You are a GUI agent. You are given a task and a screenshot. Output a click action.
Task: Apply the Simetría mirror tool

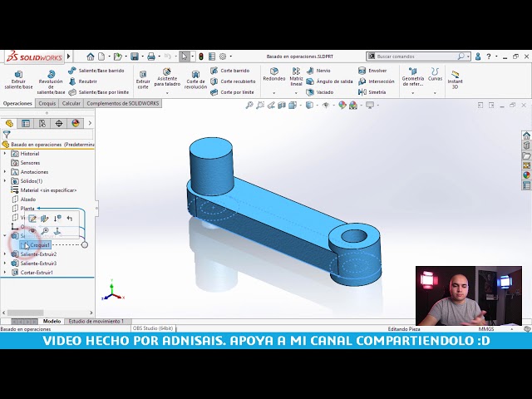pos(372,92)
